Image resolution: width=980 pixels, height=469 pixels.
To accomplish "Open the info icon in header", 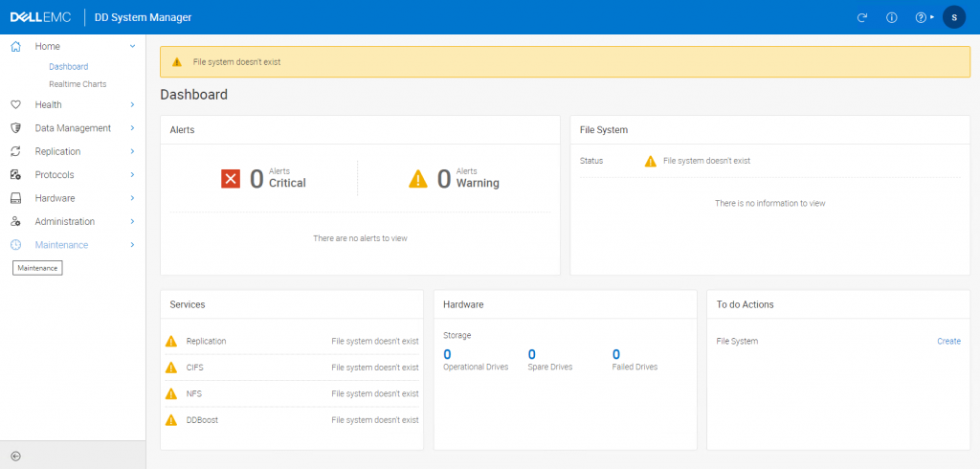I will click(891, 17).
